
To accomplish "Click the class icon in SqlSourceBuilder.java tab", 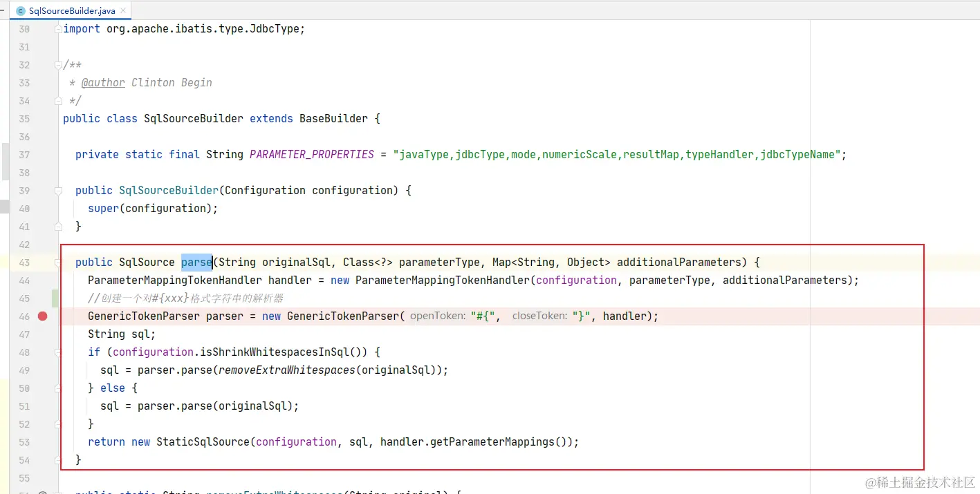I will [x=20, y=11].
